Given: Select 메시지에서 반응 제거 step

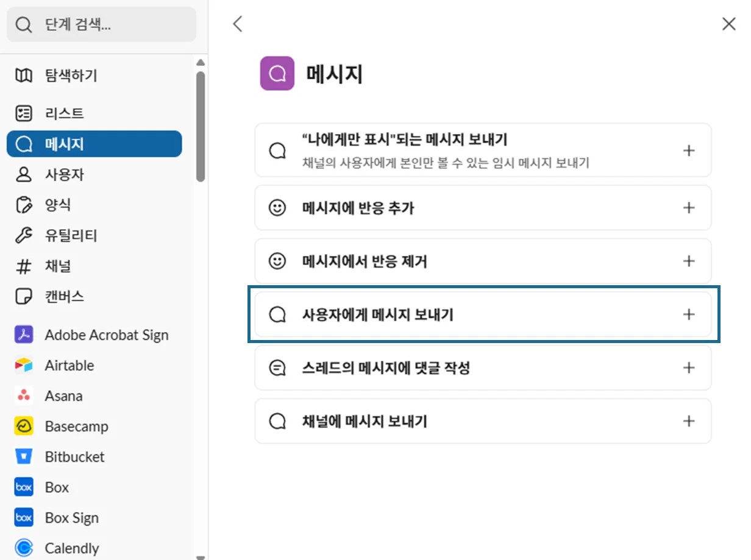Looking at the screenshot, I should [x=365, y=261].
